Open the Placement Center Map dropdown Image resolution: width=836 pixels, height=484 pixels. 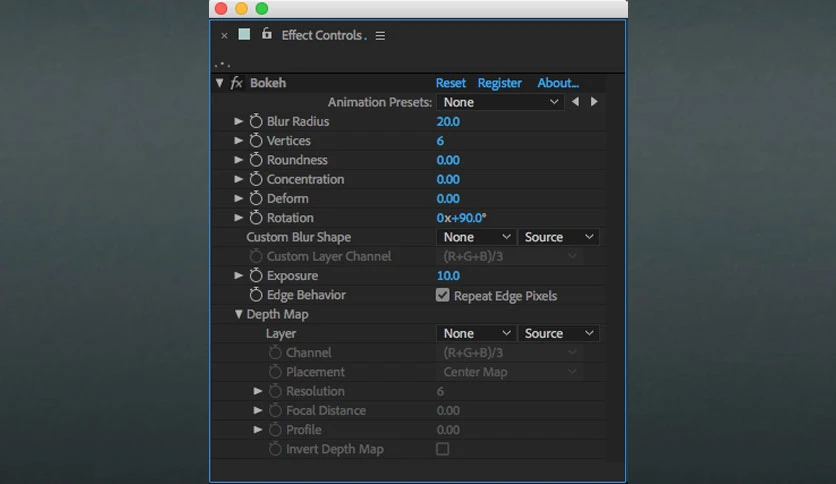pyautogui.click(x=509, y=372)
